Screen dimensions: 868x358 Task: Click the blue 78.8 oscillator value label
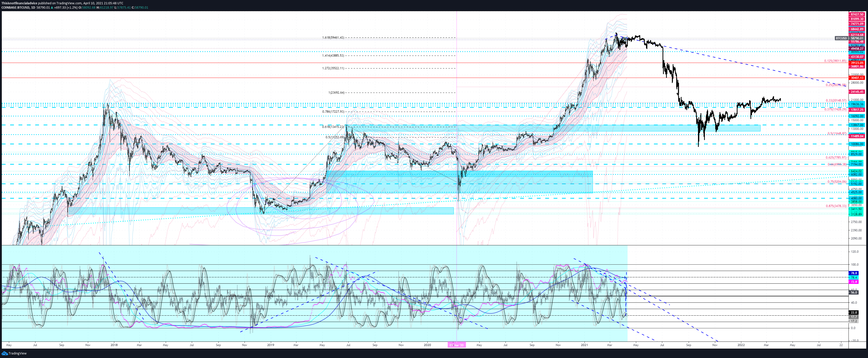[854, 273]
